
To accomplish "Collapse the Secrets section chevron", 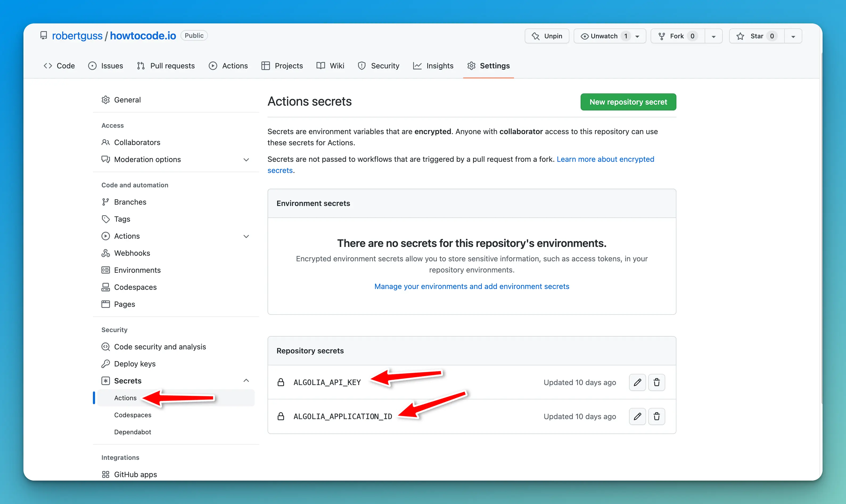I will (246, 380).
